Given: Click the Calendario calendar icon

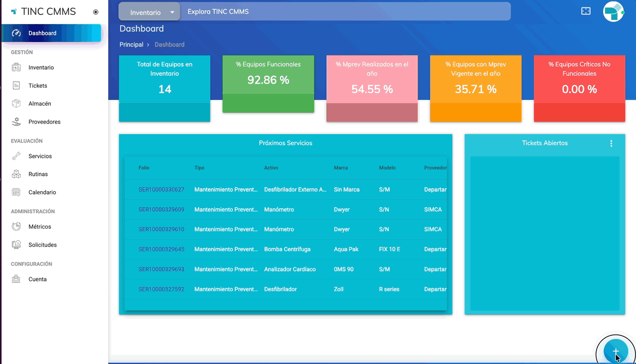Looking at the screenshot, I should pos(16,192).
